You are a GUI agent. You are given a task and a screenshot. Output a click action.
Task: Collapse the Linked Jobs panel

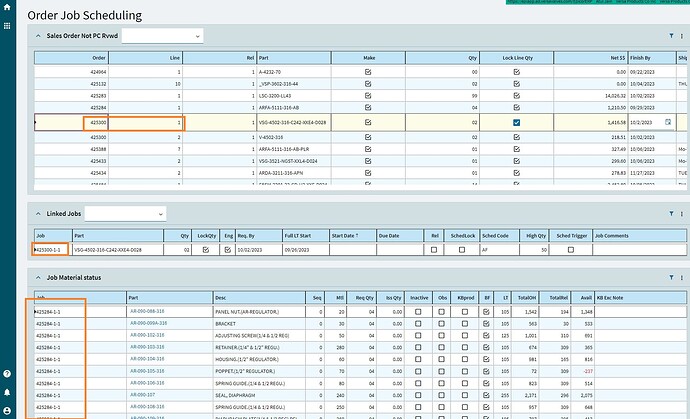[x=39, y=214]
